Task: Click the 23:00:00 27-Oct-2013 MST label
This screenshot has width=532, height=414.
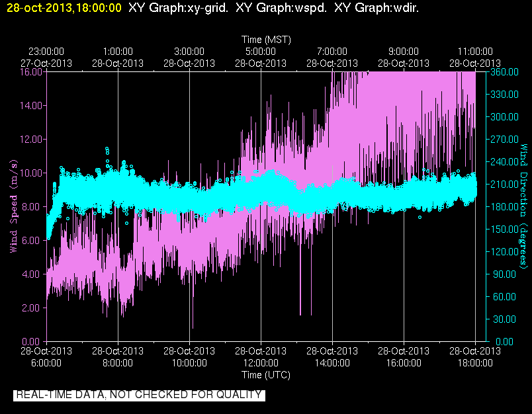Action: coord(46,58)
